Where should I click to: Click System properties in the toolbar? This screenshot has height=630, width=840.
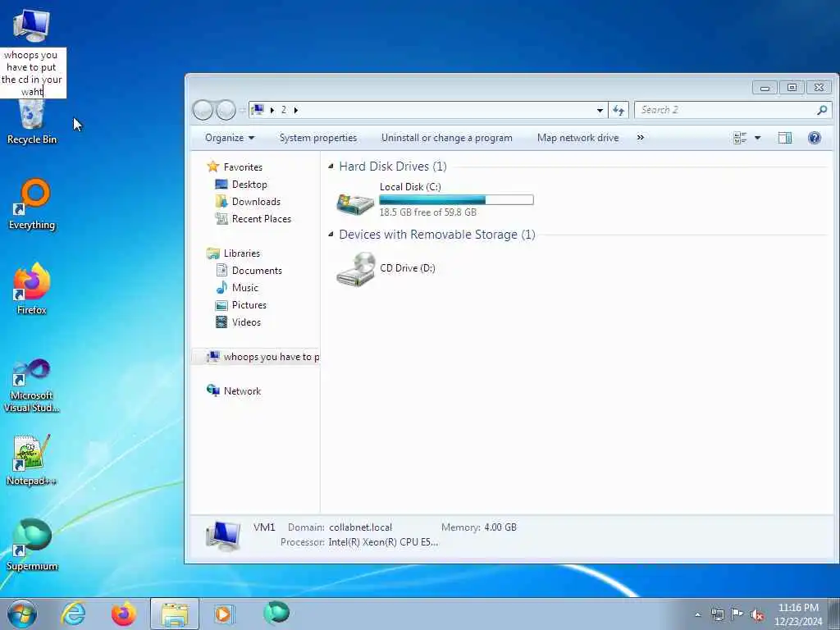[318, 138]
